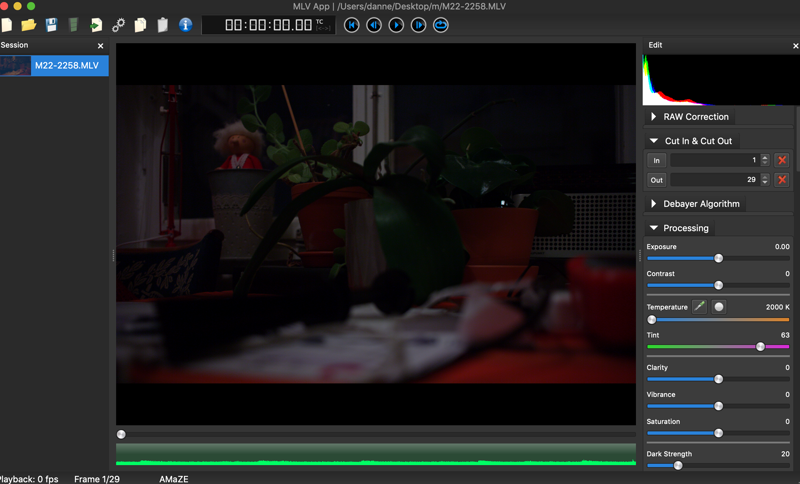Export the clip with the green arrow icon
Image resolution: width=800 pixels, height=484 pixels.
(96, 25)
